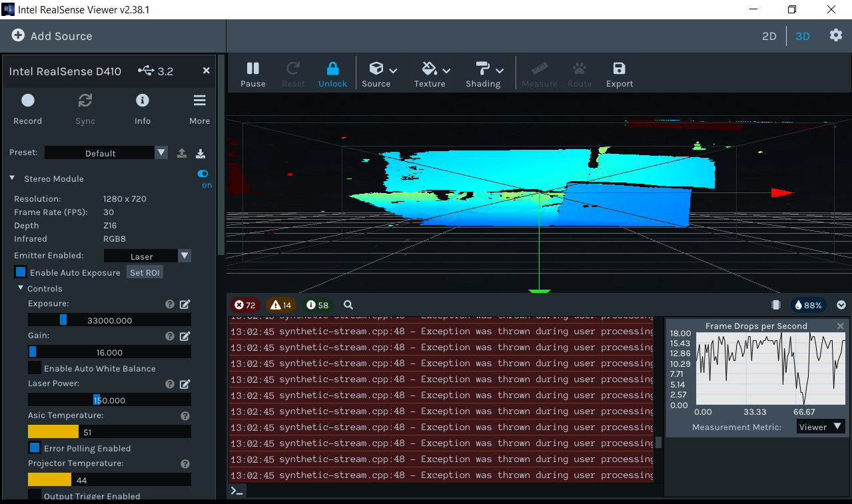
Task: Select the Record icon for D410
Action: (27, 100)
